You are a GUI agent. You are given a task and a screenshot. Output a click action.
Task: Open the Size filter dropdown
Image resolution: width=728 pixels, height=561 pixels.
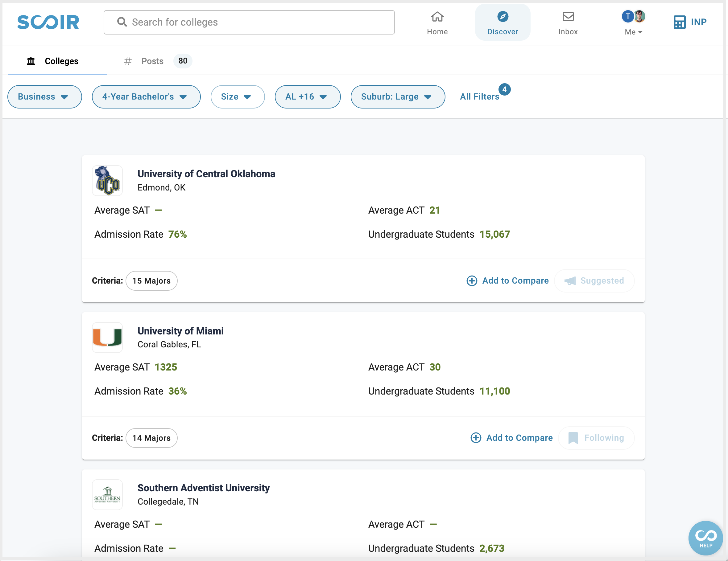pos(238,96)
